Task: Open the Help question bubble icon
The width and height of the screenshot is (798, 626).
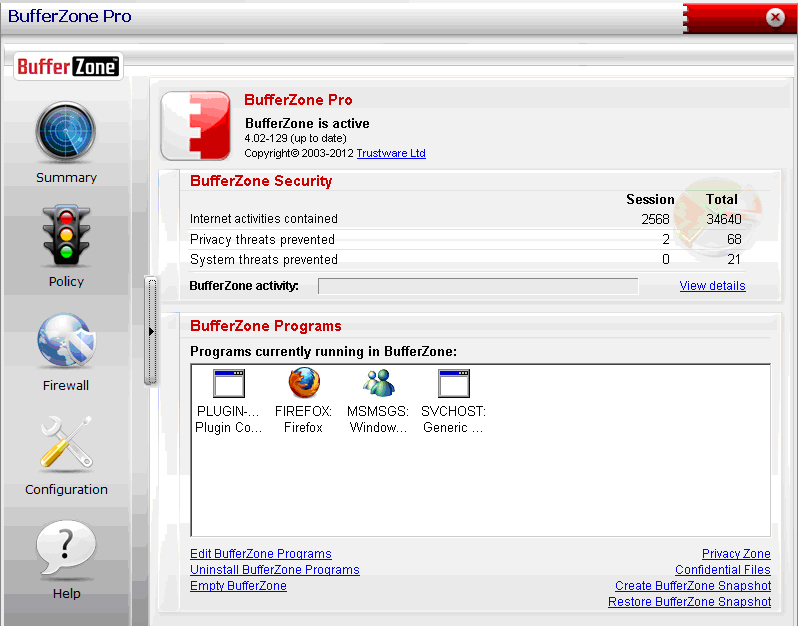Action: click(66, 549)
